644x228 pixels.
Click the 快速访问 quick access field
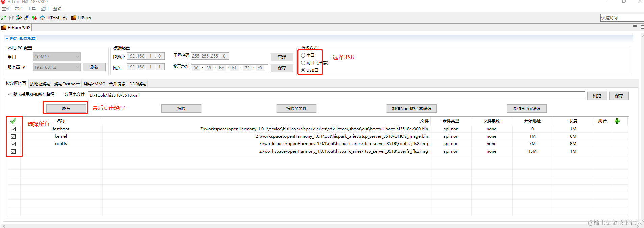[622, 18]
